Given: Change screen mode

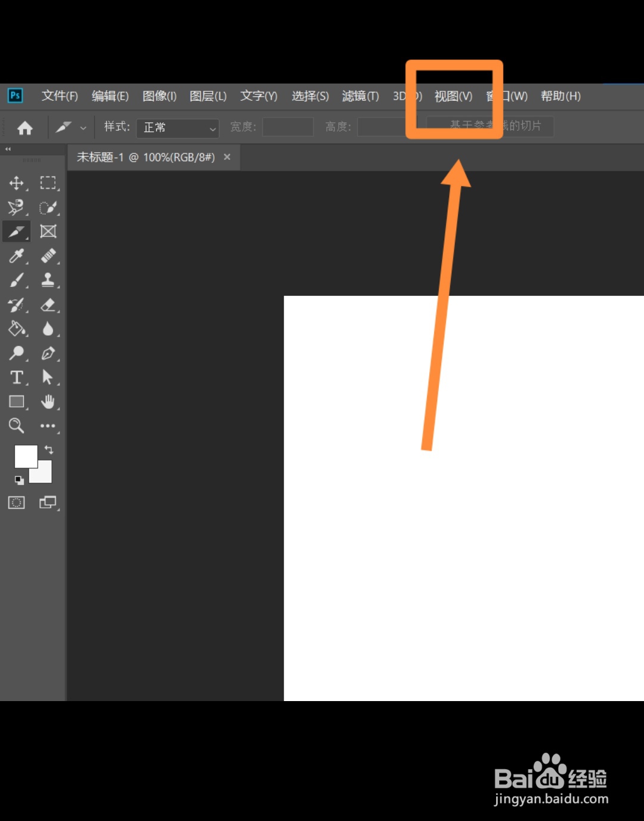Looking at the screenshot, I should [48, 502].
